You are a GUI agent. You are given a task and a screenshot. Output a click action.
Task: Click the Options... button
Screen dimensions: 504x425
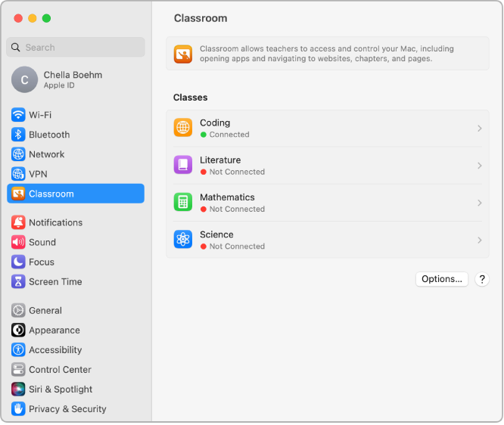[x=442, y=279]
